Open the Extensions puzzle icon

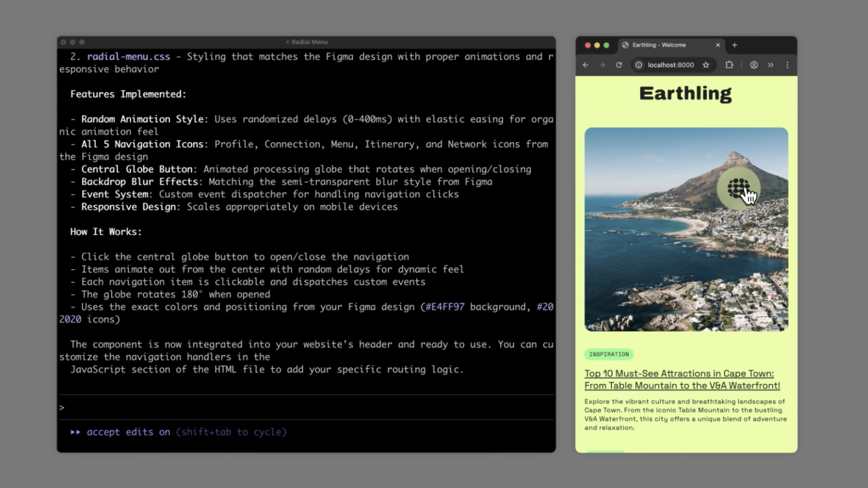click(x=729, y=65)
